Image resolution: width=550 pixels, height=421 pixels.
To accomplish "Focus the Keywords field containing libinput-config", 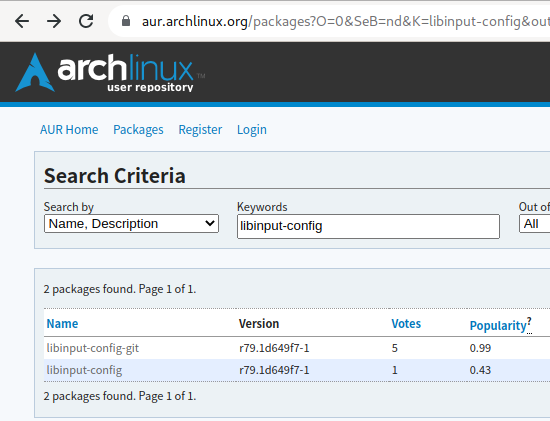I will pos(368,226).
